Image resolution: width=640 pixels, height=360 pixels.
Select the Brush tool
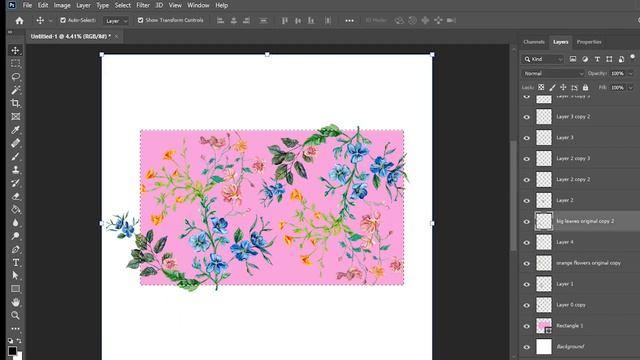click(x=16, y=156)
